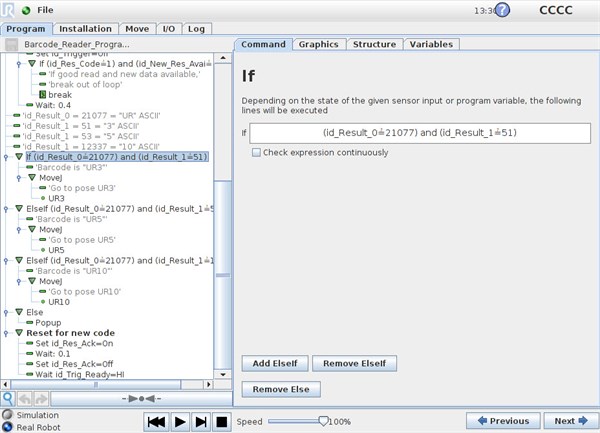This screenshot has width=600, height=433.
Task: Click the green status indicator beside File
Action: pyautogui.click(x=26, y=10)
